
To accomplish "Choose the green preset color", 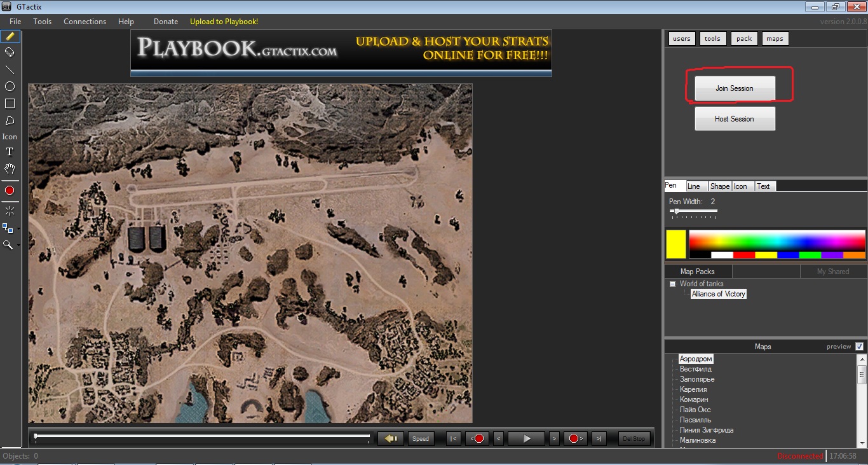I will (x=810, y=255).
